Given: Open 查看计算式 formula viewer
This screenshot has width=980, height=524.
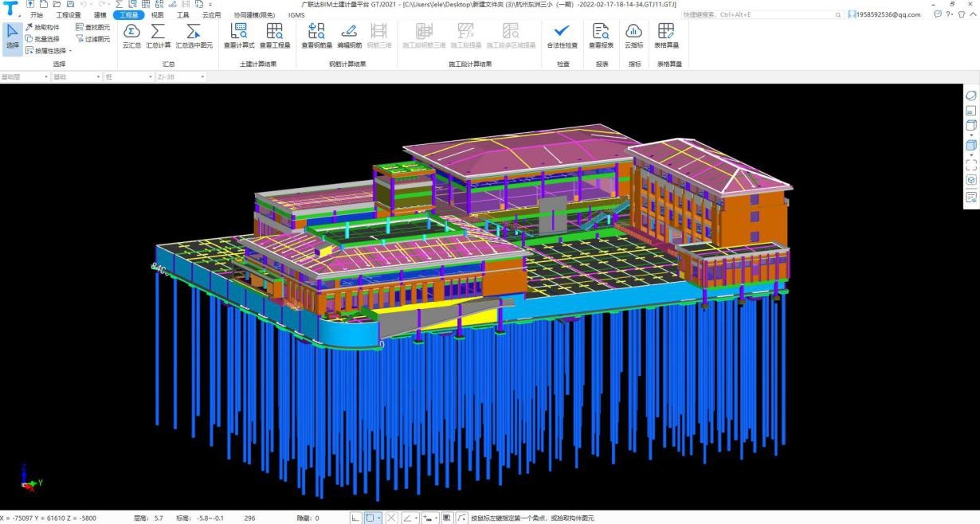Looking at the screenshot, I should (238, 35).
